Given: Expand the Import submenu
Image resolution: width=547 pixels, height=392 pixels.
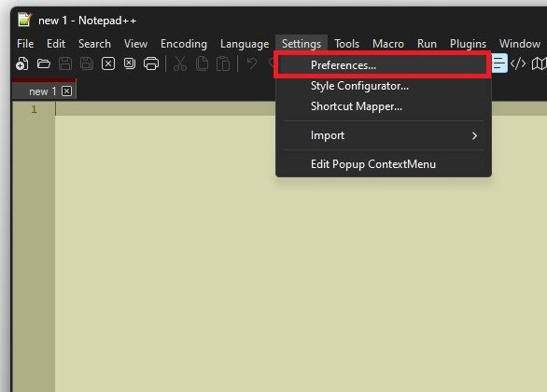Looking at the screenshot, I should point(384,135).
